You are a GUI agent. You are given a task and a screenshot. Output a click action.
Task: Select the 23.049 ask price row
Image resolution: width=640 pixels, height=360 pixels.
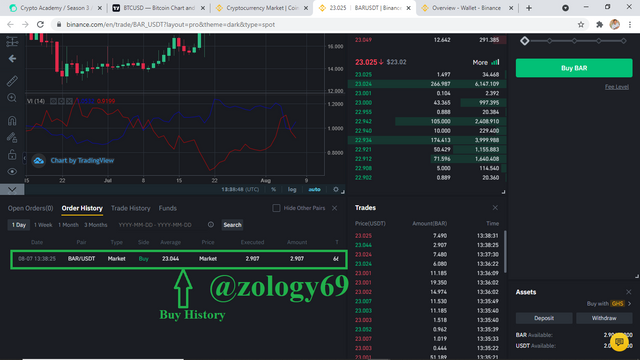tap(427, 40)
